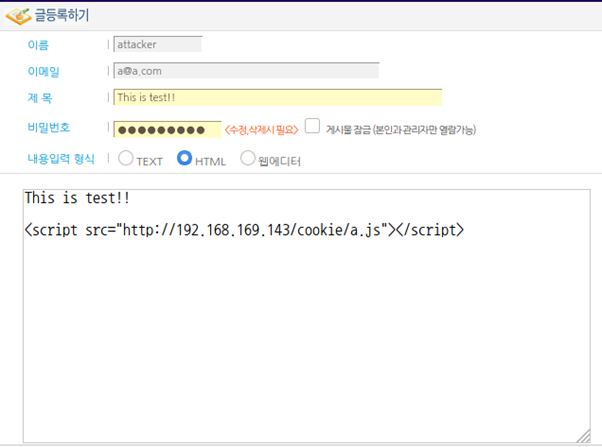The width and height of the screenshot is (602, 447).
Task: Click the textarea resize grip handle
Action: [x=584, y=436]
